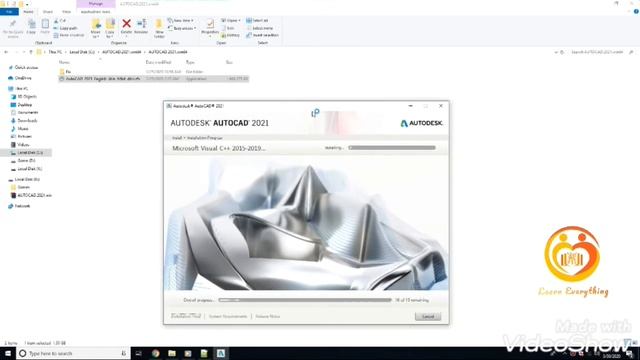Click the overall progress bar in installer
The width and height of the screenshot is (640, 360).
(x=304, y=300)
